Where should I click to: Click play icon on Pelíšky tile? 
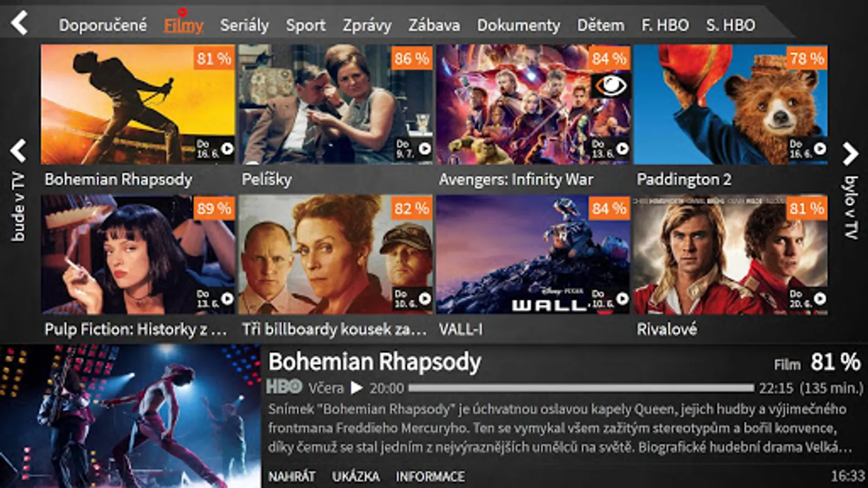tap(425, 148)
